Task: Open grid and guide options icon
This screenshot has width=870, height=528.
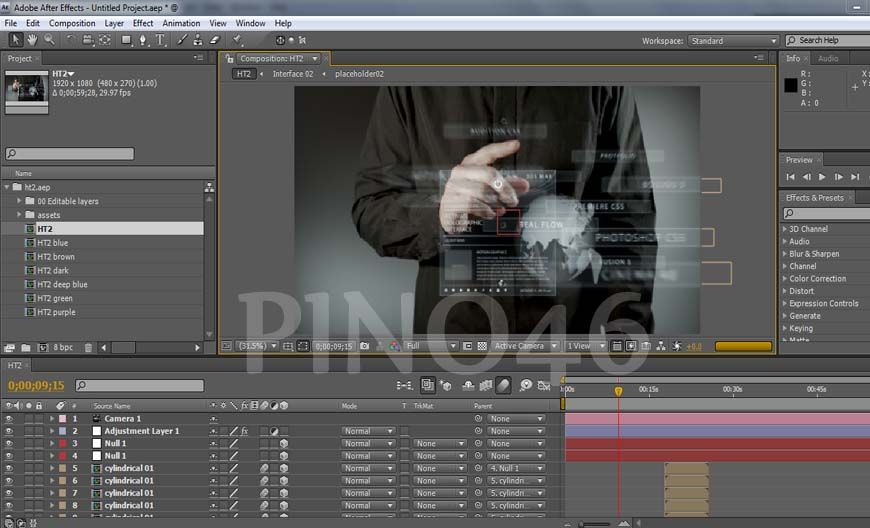Action: [288, 346]
